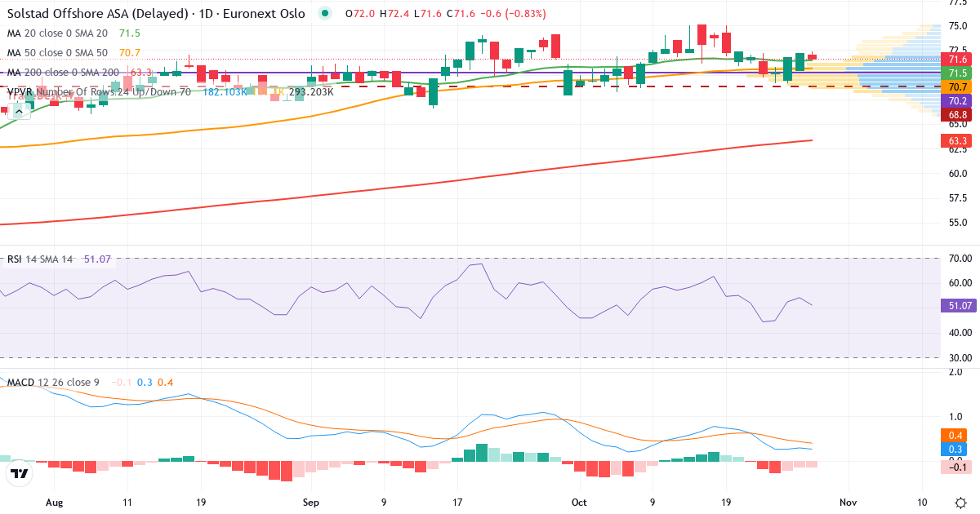980x514 pixels.
Task: Click the Aug label on time axis
Action: click(55, 503)
